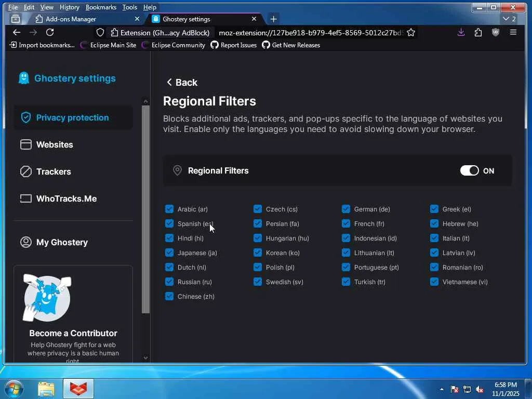Open the Help menu
Screen dimensions: 532x399
coord(150,7)
